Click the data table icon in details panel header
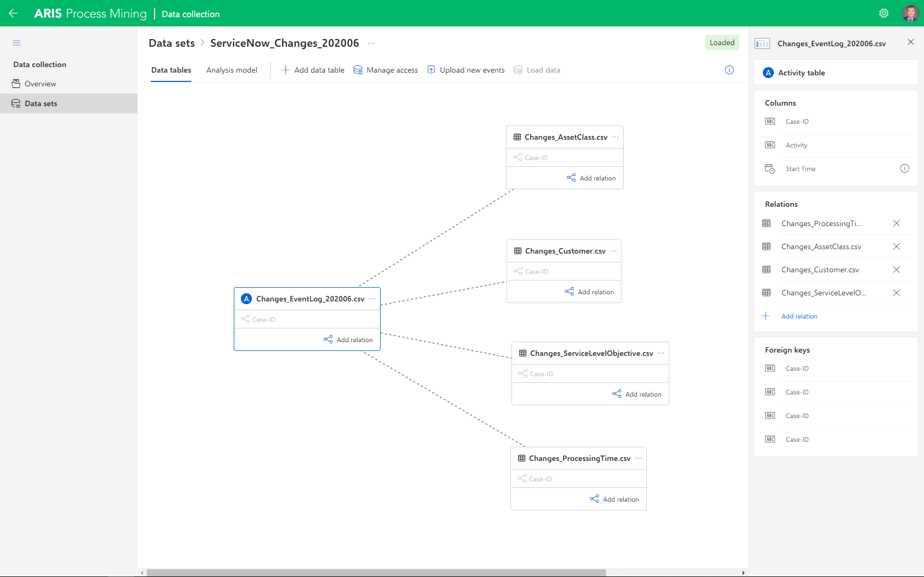Image resolution: width=924 pixels, height=577 pixels. point(762,43)
